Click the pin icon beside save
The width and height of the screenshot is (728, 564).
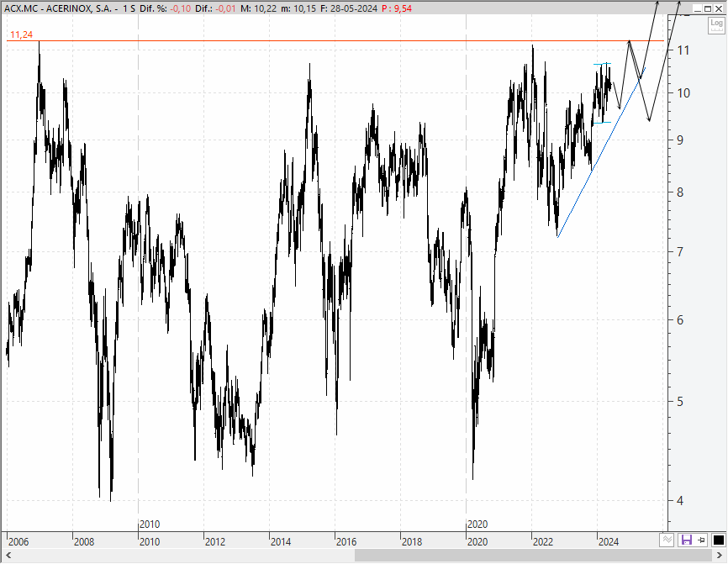[702, 540]
